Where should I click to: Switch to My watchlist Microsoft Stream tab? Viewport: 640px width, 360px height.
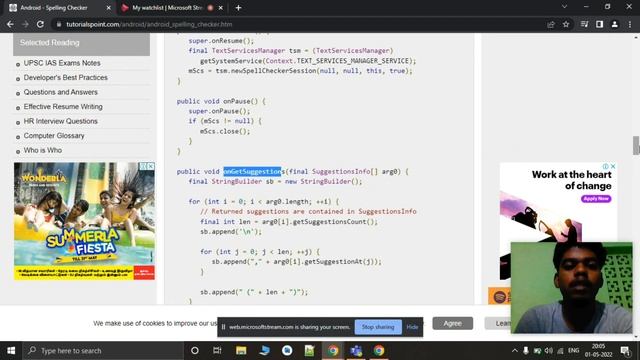click(167, 8)
